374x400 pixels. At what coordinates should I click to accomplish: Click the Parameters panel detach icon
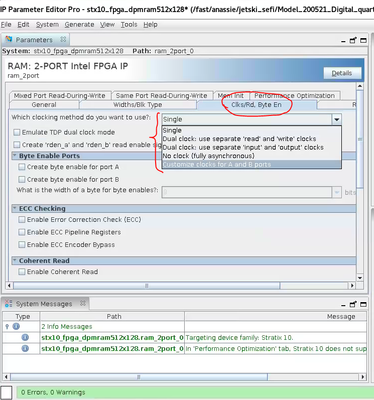click(353, 40)
